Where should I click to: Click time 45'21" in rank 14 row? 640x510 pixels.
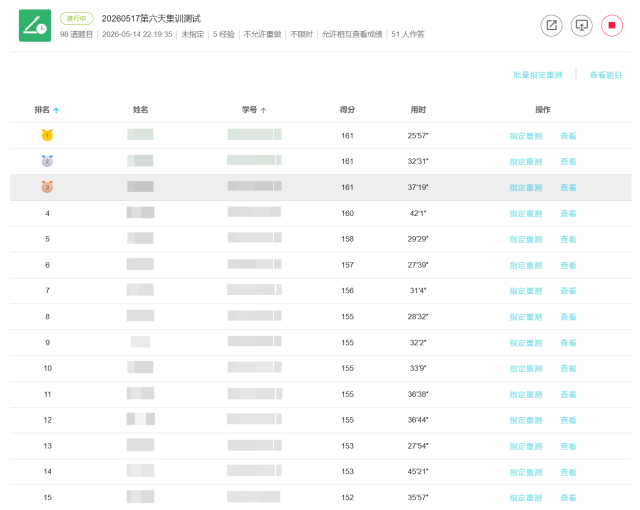418,472
